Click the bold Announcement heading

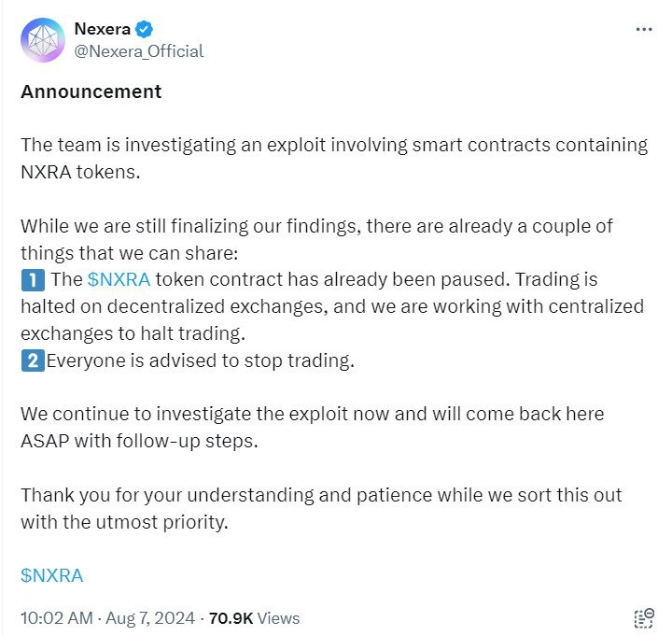[91, 92]
